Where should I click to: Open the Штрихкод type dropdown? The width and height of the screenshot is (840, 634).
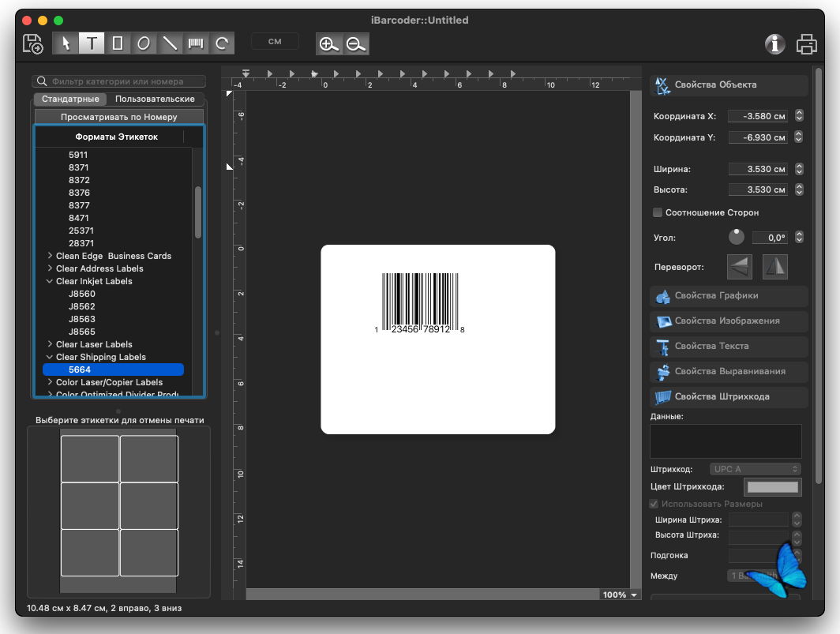[755, 468]
